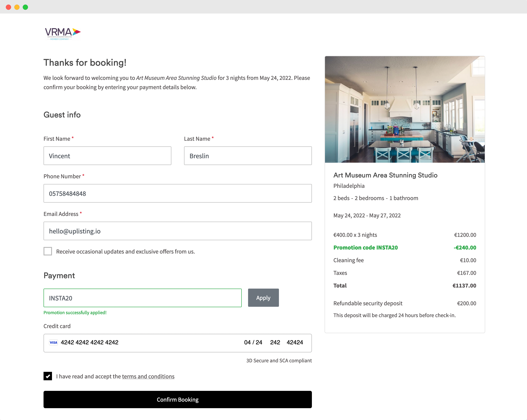Click the Visa card brand icon
The height and width of the screenshot is (420, 527).
tap(53, 342)
